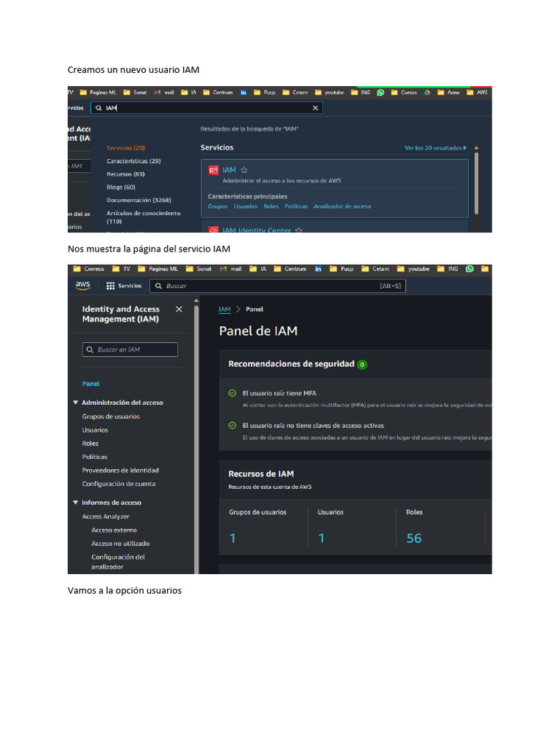Viewport: 560px width, 747px height.
Task: Clear the IAM search with the X
Action: coord(315,108)
